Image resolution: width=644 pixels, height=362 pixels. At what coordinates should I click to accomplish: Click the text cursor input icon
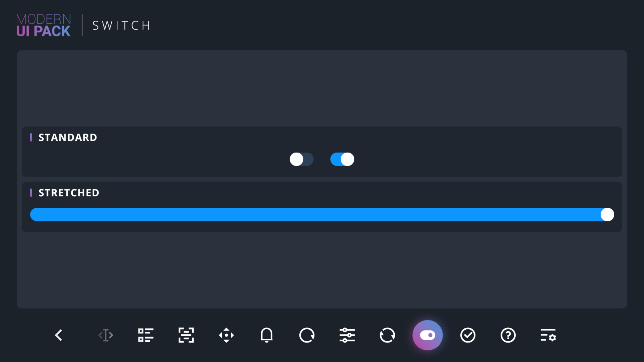click(x=106, y=335)
